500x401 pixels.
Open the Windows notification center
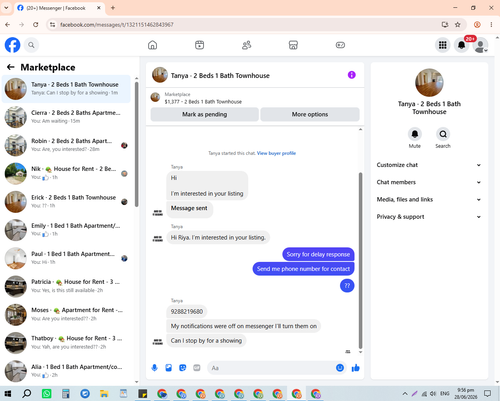487,394
